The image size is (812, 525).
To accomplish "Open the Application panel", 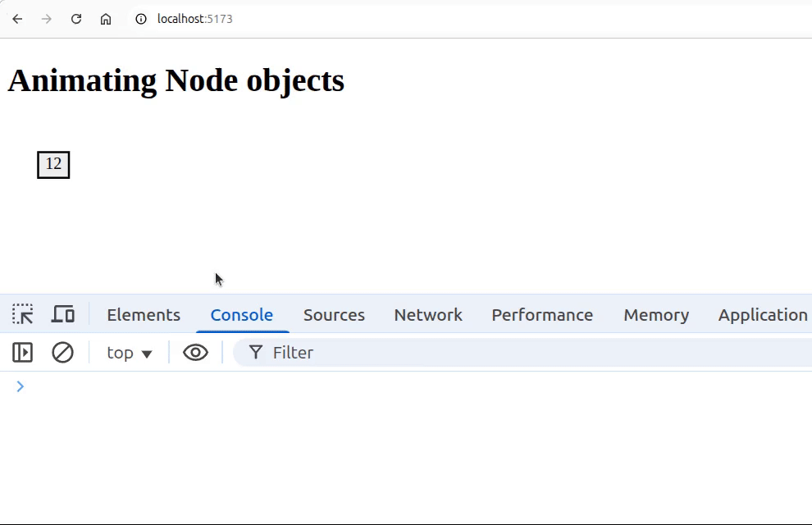I will click(762, 314).
